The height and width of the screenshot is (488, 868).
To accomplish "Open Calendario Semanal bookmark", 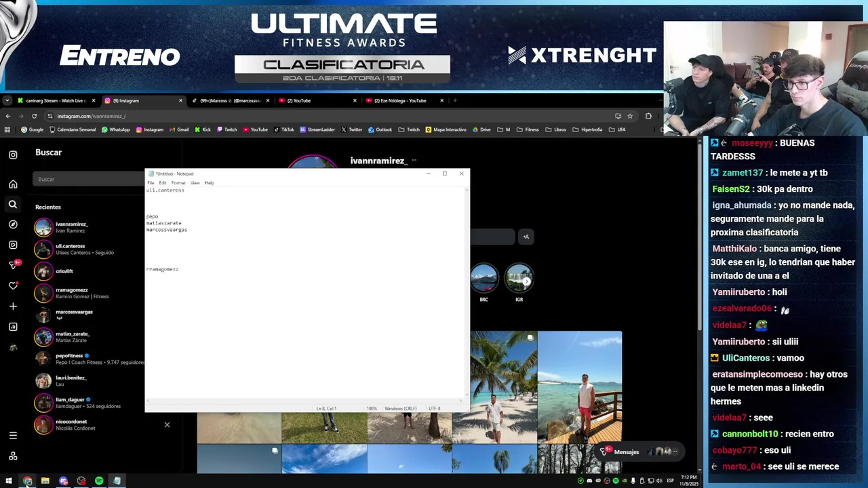I will 72,129.
